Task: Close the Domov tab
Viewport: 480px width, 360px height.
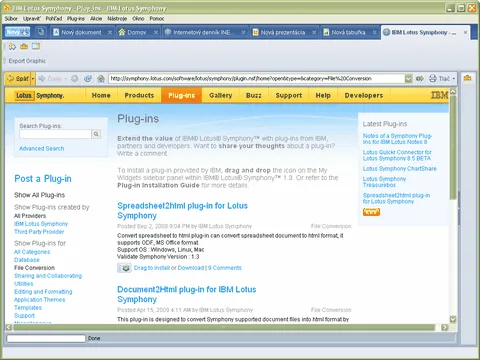Action: (x=156, y=32)
